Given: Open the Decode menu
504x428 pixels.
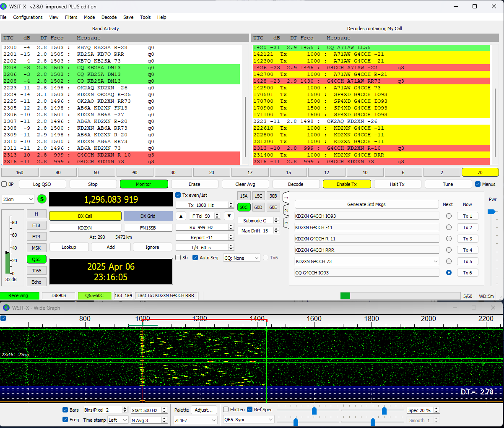Looking at the screenshot, I should (x=109, y=17).
